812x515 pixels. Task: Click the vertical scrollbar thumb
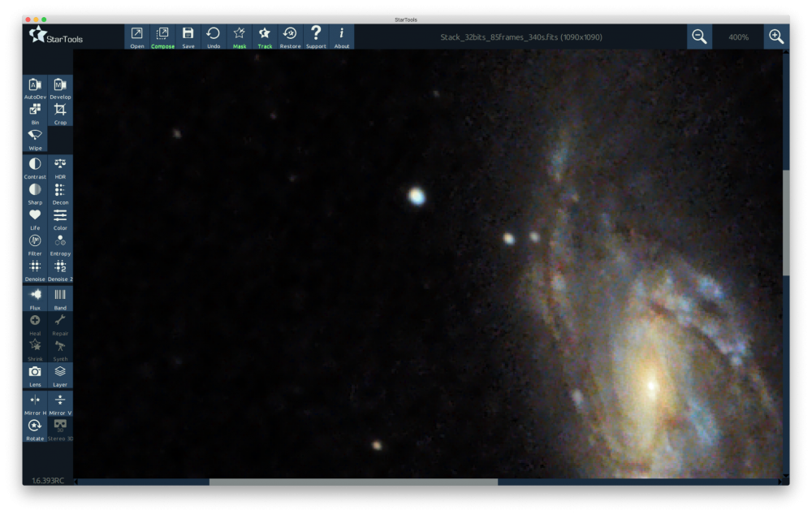pyautogui.click(x=785, y=223)
